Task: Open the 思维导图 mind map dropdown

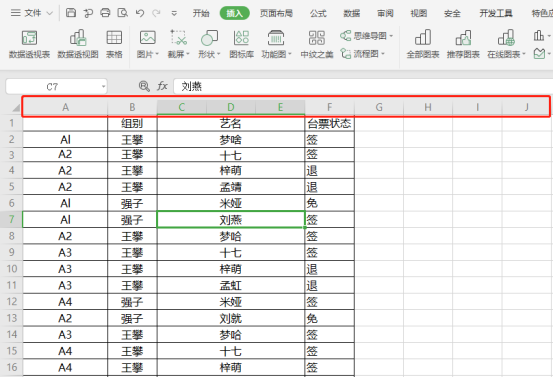Action: point(366,36)
